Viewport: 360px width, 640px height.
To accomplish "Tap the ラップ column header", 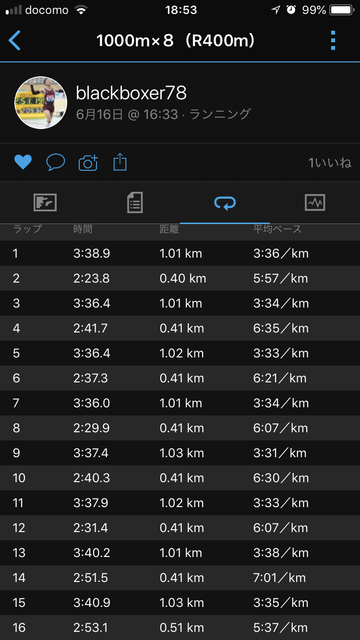I will coord(27,229).
